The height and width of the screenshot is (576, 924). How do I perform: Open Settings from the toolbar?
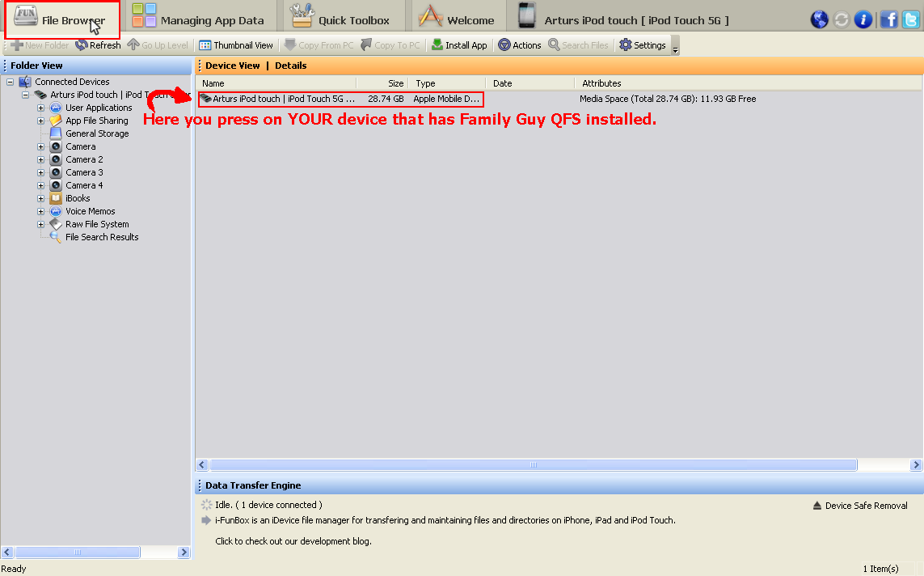pos(643,44)
